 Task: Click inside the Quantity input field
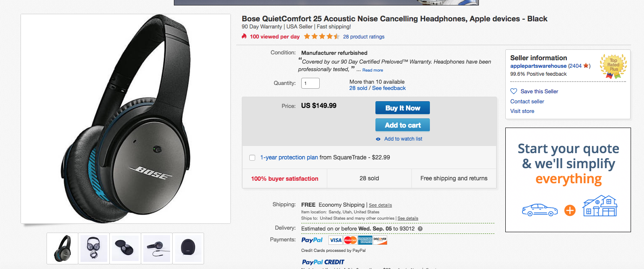(x=310, y=83)
